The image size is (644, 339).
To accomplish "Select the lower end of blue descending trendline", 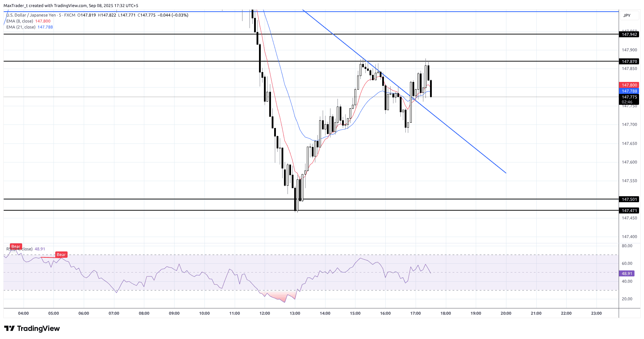I will [x=505, y=173].
